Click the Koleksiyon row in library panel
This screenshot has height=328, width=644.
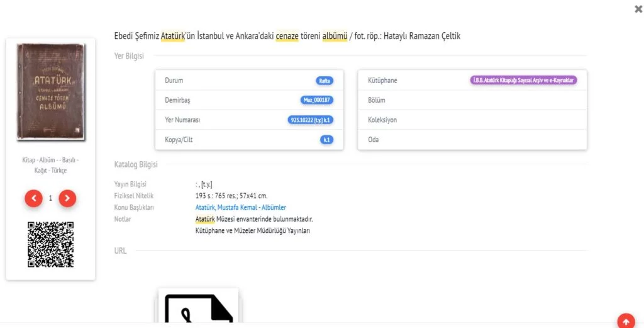tap(472, 120)
